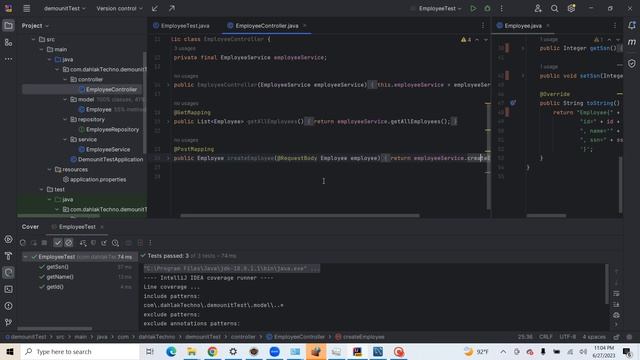Open the Project tool window icon
The image size is (640, 360).
(x=8, y=26)
